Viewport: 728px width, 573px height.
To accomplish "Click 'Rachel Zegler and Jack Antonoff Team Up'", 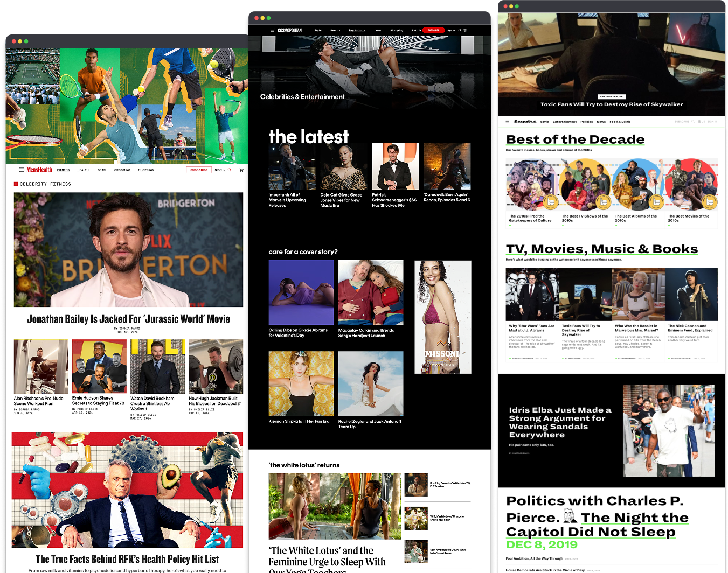I will (x=370, y=424).
